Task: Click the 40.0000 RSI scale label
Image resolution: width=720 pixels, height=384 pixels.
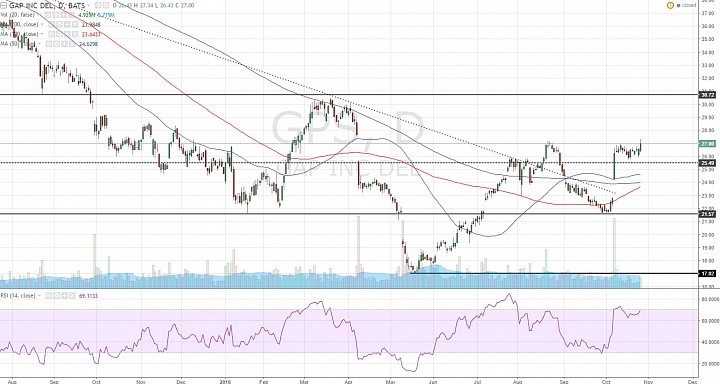Action: [710, 342]
